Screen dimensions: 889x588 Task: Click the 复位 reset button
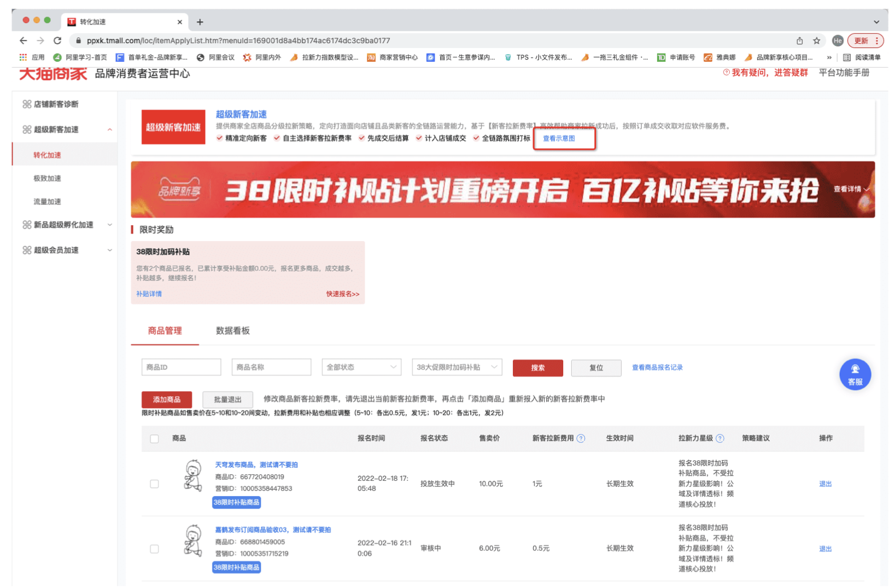(596, 368)
